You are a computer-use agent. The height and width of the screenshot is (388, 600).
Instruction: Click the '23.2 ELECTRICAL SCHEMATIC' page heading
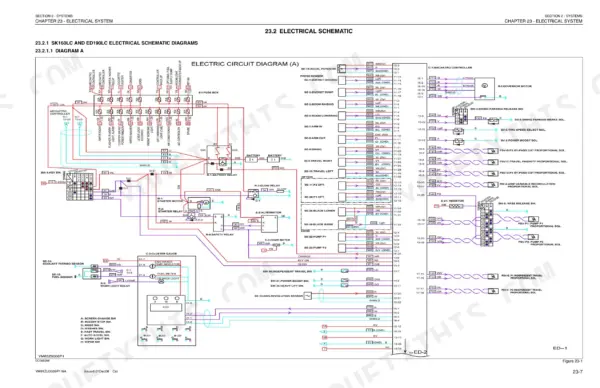[x=308, y=31]
